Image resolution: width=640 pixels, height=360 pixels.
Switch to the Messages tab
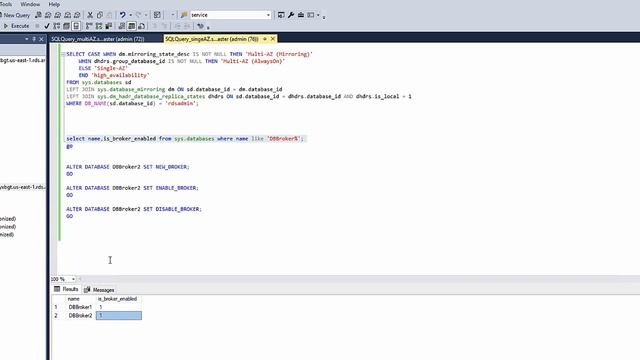[99, 290]
